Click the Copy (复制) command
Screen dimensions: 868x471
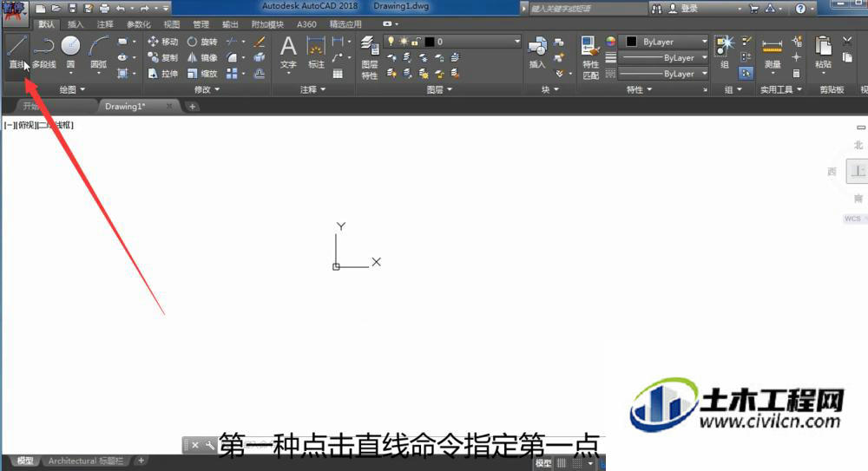163,57
